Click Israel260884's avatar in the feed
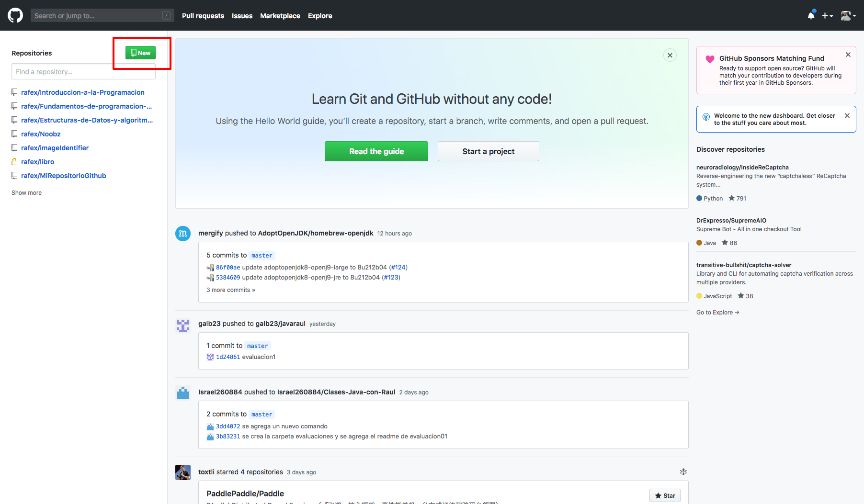 [182, 392]
